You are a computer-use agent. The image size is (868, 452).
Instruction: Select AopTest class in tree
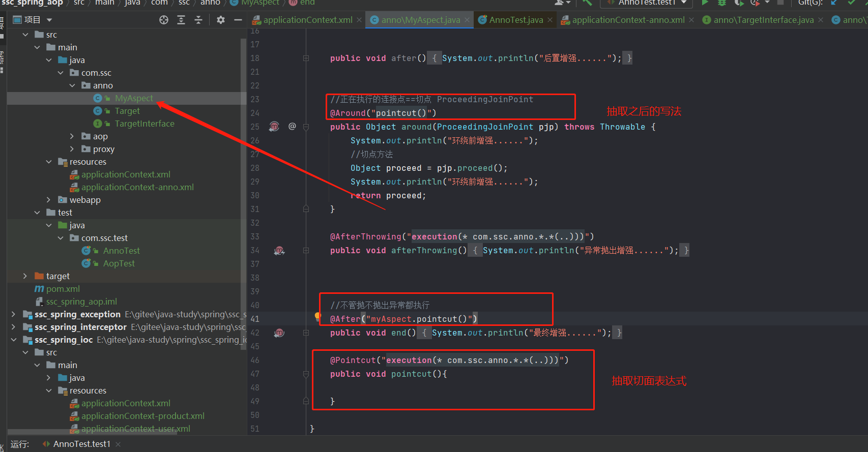click(119, 263)
